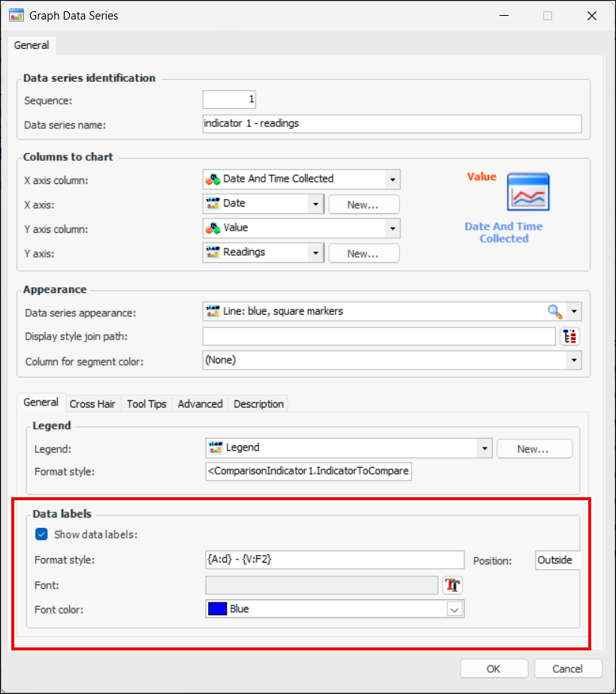616x694 pixels.
Task: Expand the Y axis Readings dropdown
Action: 316,253
